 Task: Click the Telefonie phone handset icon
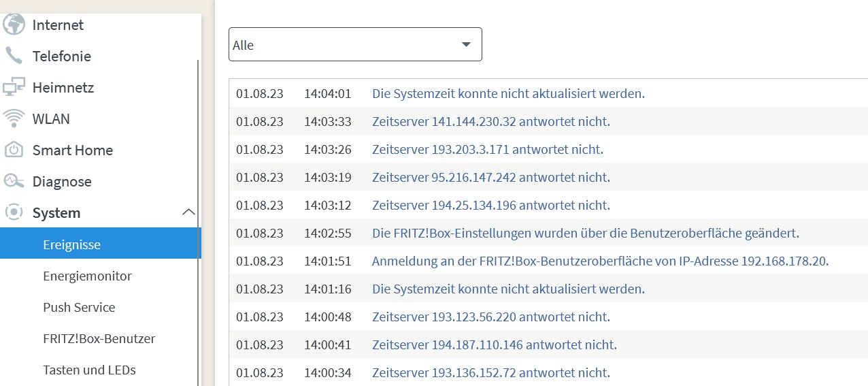tap(14, 56)
